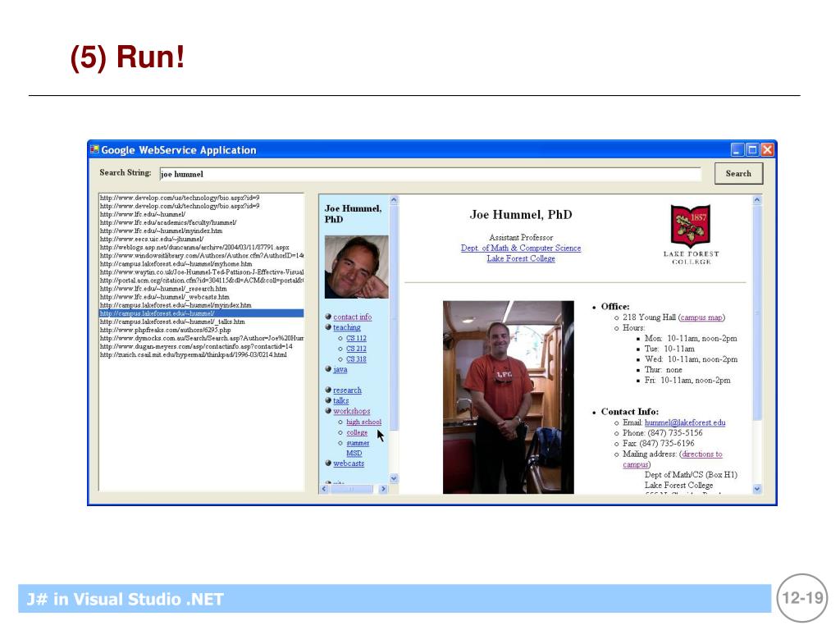
Task: Open the java link in sidebar
Action: point(340,370)
